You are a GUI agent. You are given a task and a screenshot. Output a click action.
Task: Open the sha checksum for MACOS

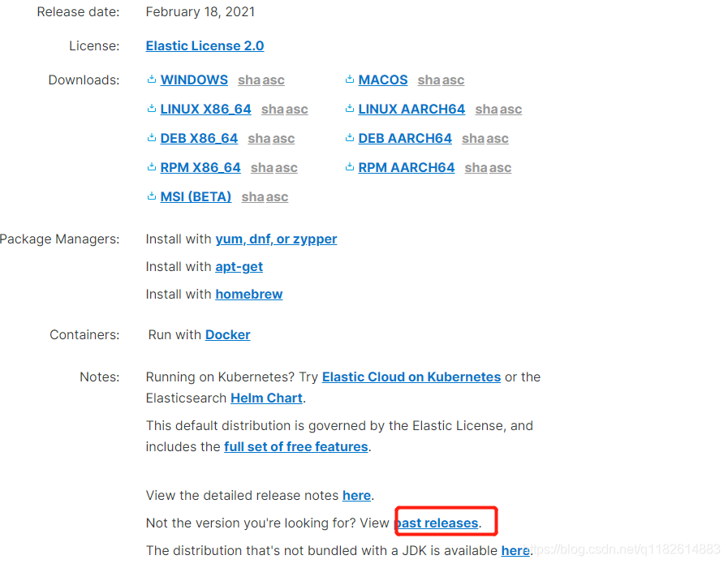tap(429, 80)
